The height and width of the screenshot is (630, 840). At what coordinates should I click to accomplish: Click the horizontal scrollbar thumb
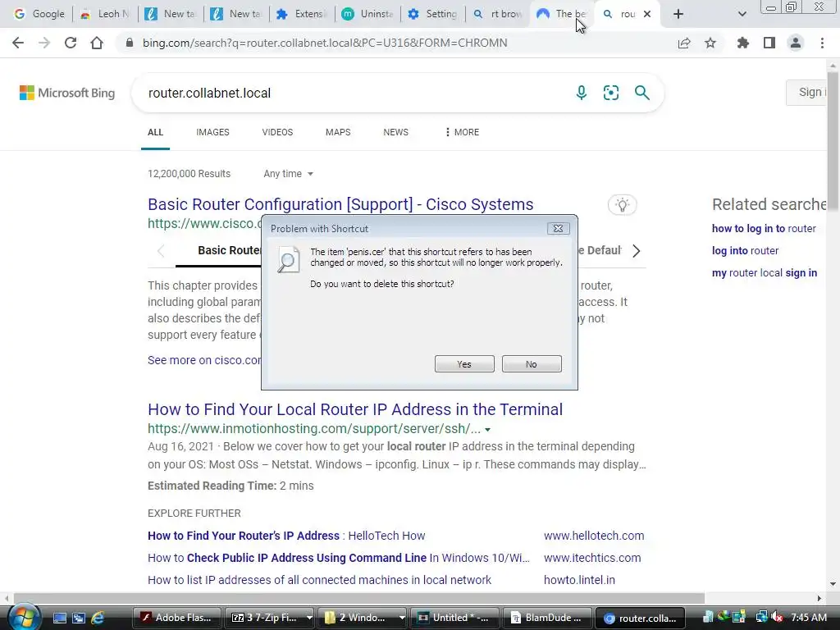(359, 598)
